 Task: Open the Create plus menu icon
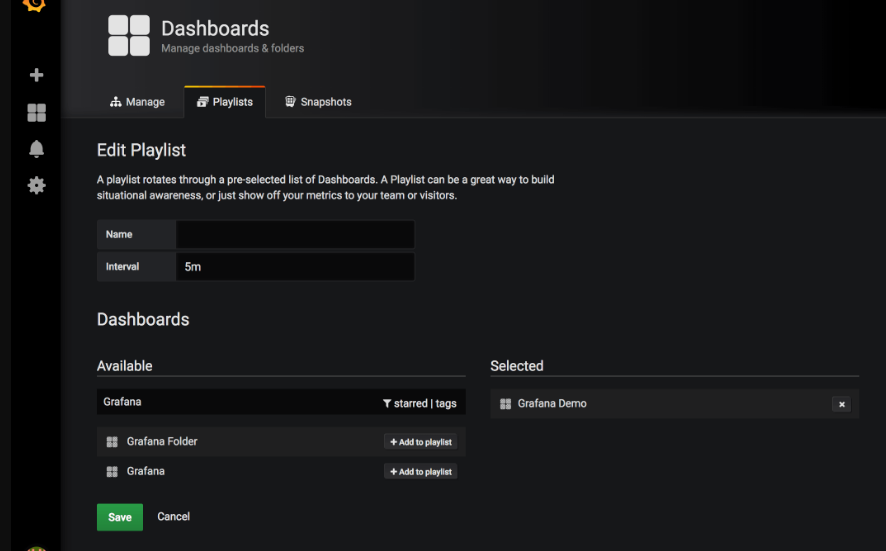pyautogui.click(x=36, y=75)
